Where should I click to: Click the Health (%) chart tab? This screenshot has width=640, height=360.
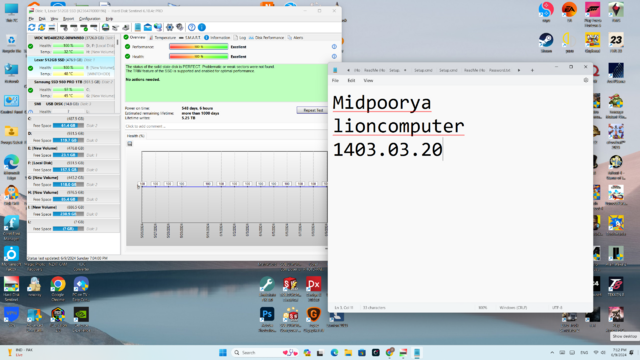[136, 136]
